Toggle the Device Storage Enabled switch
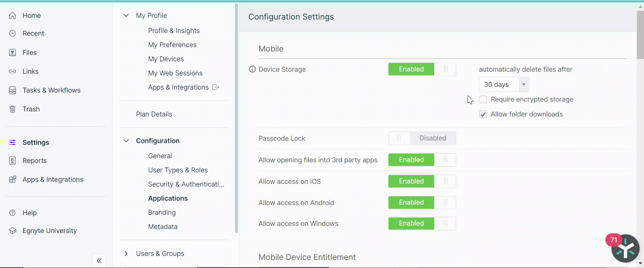 click(422, 69)
